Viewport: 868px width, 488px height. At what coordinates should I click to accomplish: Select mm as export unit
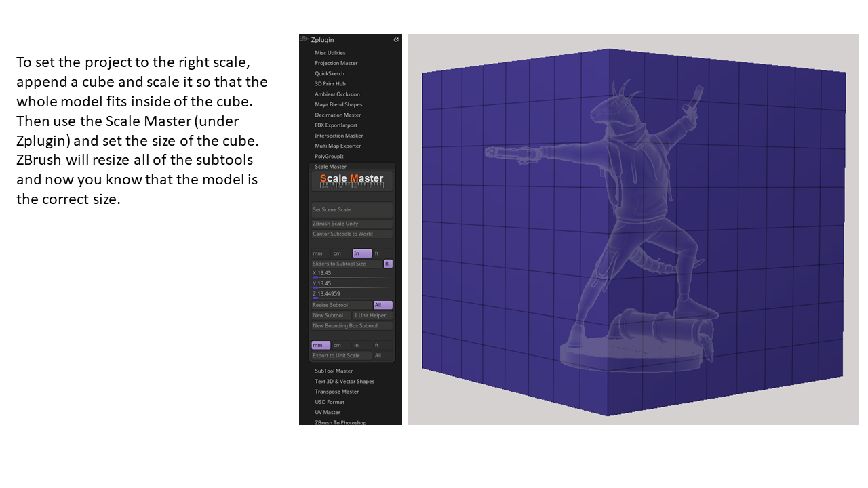[321, 345]
